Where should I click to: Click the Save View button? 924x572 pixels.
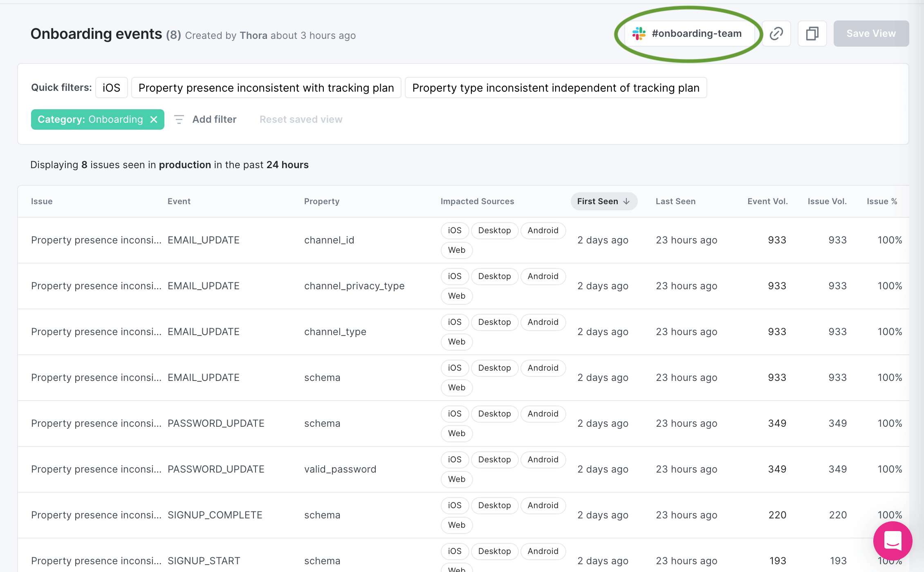click(870, 33)
